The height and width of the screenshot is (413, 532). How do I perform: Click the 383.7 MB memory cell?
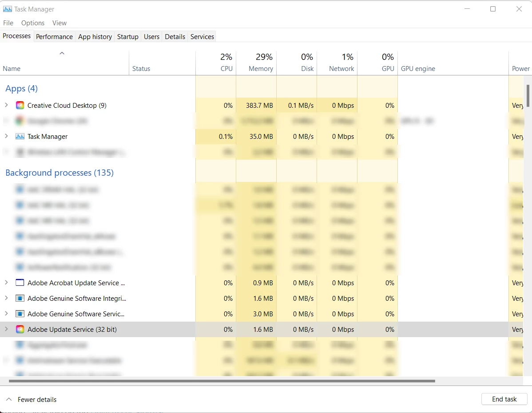coord(256,106)
